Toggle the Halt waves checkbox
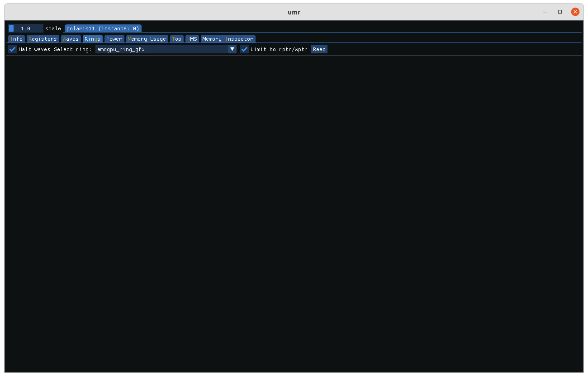Image resolution: width=588 pixels, height=377 pixels. click(13, 49)
